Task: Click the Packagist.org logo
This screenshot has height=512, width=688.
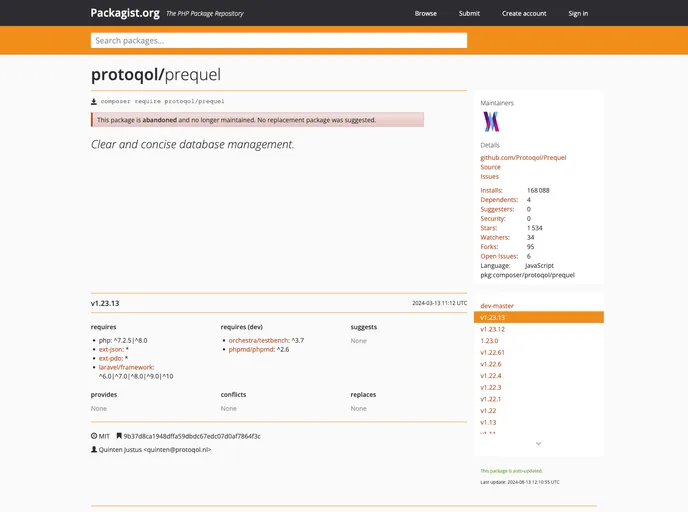Action: point(125,13)
